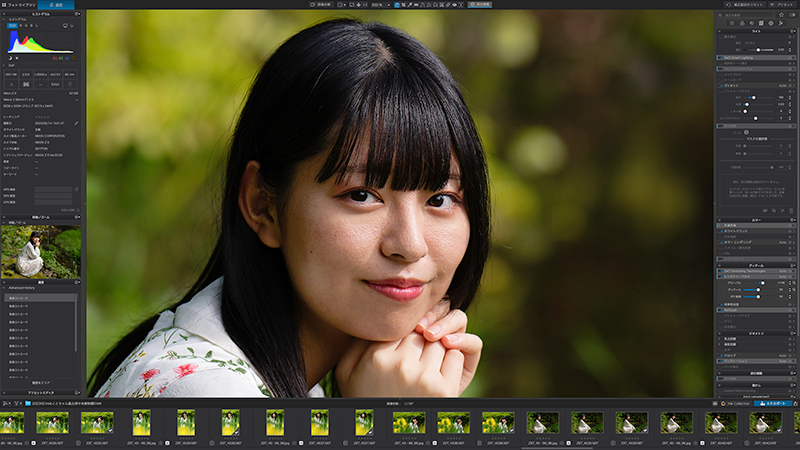Select the RGB histogram channel button

[x=12, y=26]
